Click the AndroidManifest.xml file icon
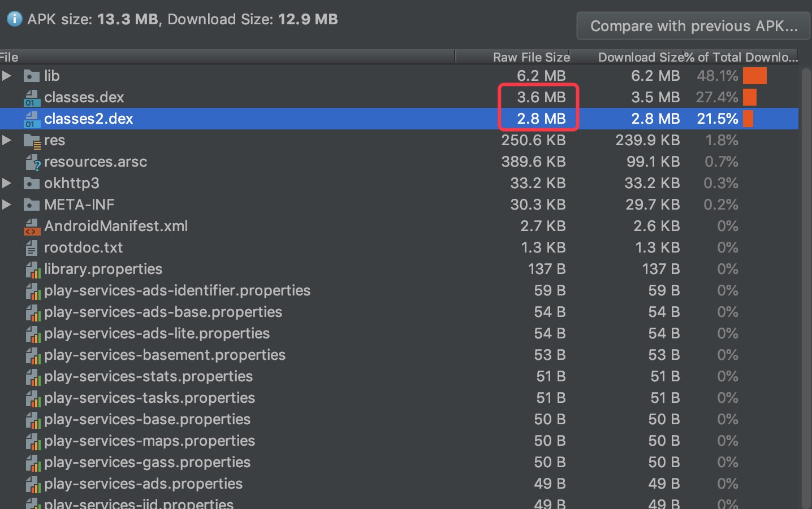812x509 pixels. (x=32, y=227)
